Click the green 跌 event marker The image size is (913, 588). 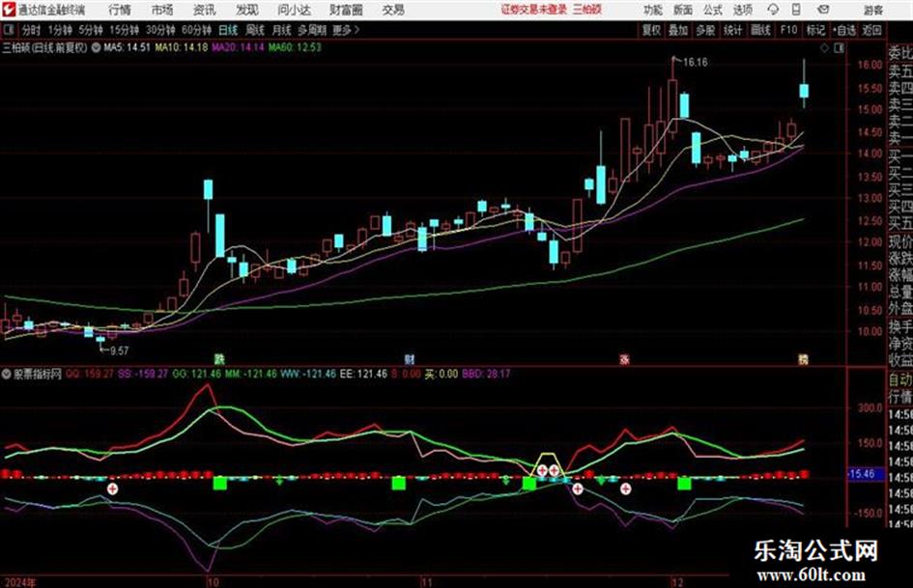(219, 359)
